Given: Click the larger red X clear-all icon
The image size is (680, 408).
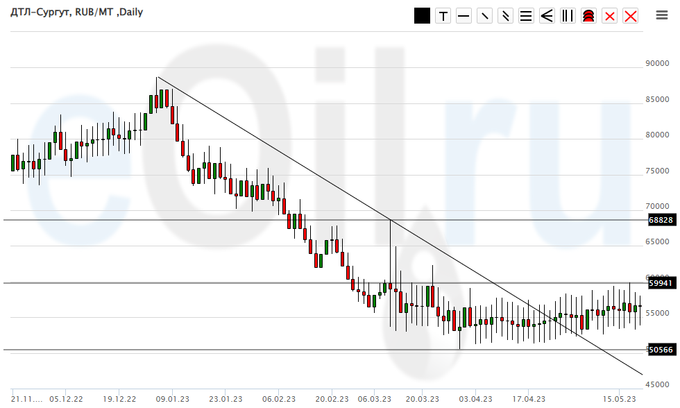Looking at the screenshot, I should click(631, 16).
